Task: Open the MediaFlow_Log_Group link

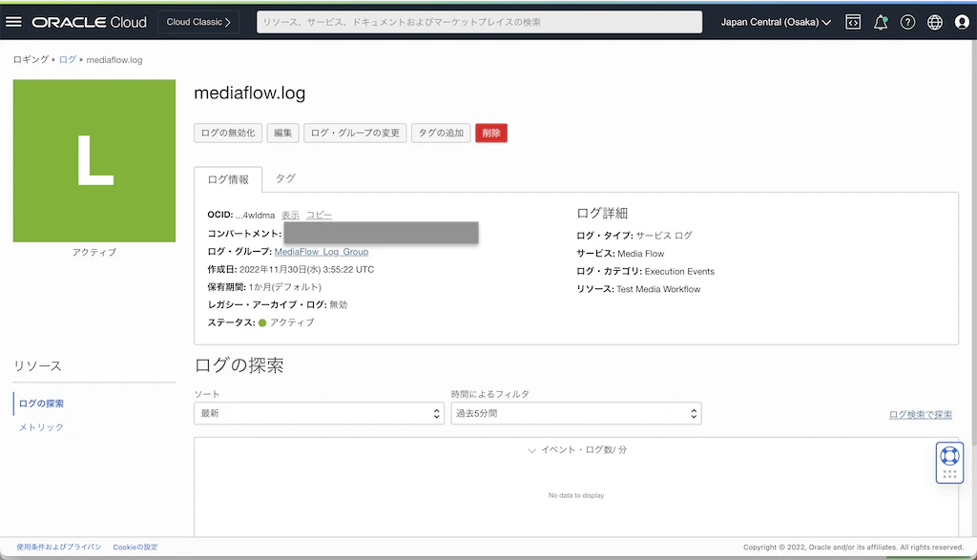Action: 322,252
